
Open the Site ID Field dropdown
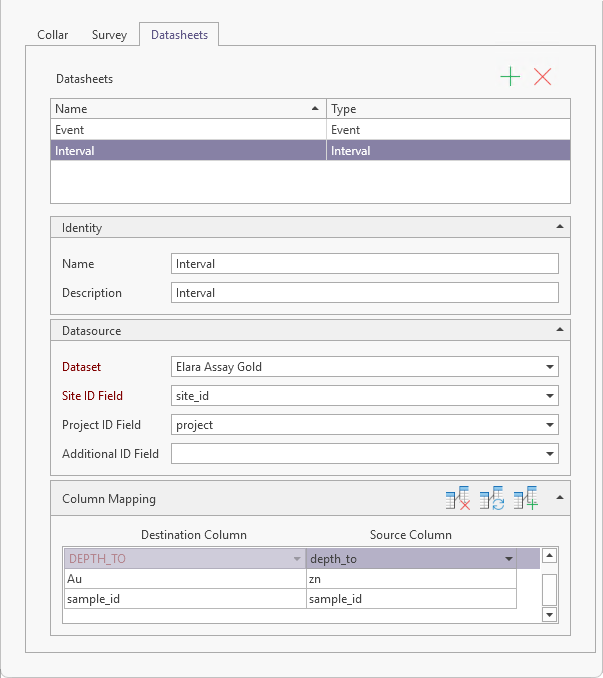coord(549,396)
